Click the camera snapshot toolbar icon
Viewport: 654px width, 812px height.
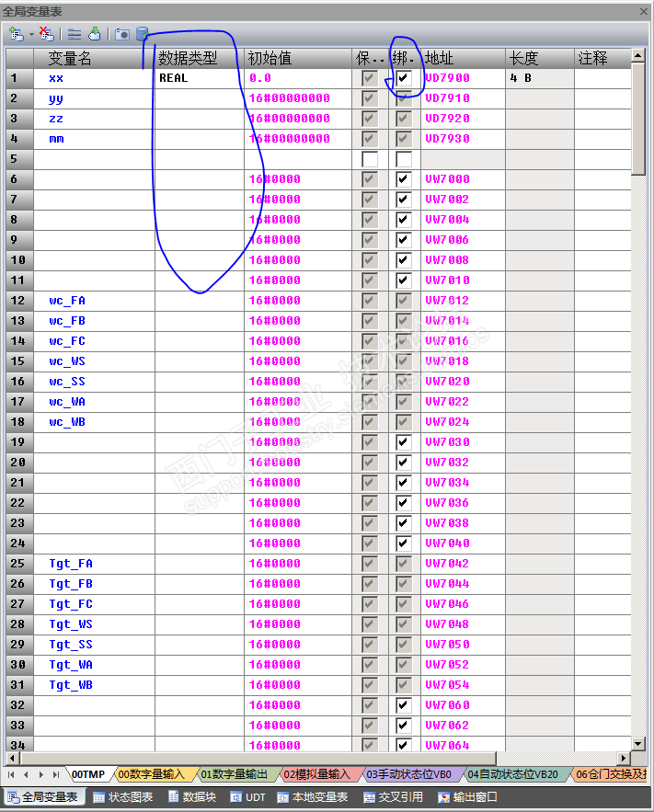tap(122, 35)
